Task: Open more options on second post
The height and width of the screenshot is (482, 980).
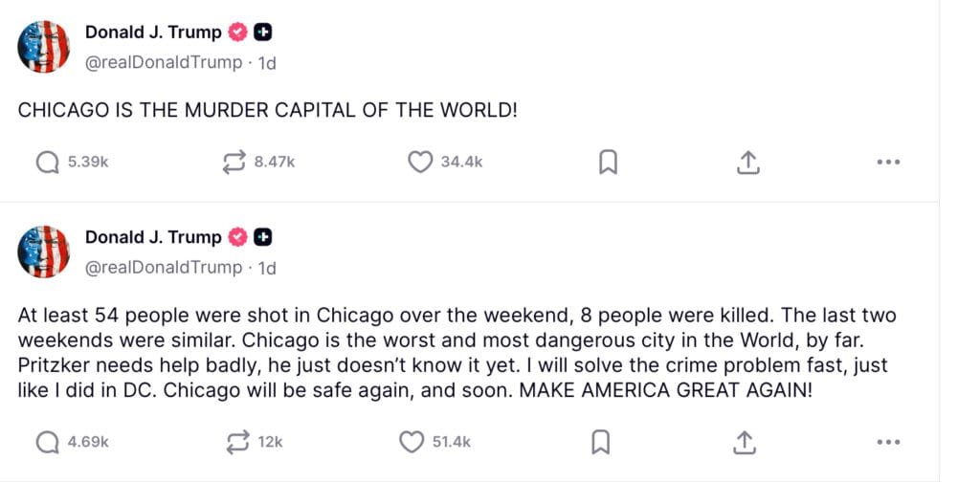Action: click(x=888, y=442)
